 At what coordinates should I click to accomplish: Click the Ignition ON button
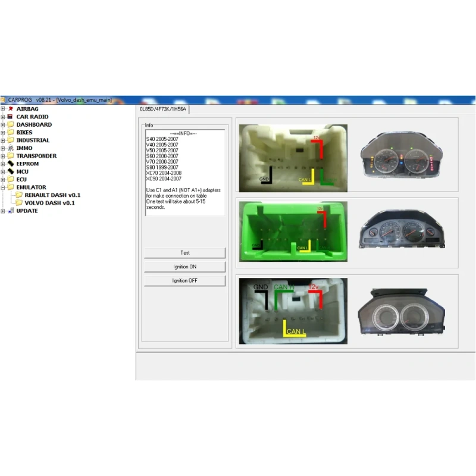pyautogui.click(x=185, y=267)
